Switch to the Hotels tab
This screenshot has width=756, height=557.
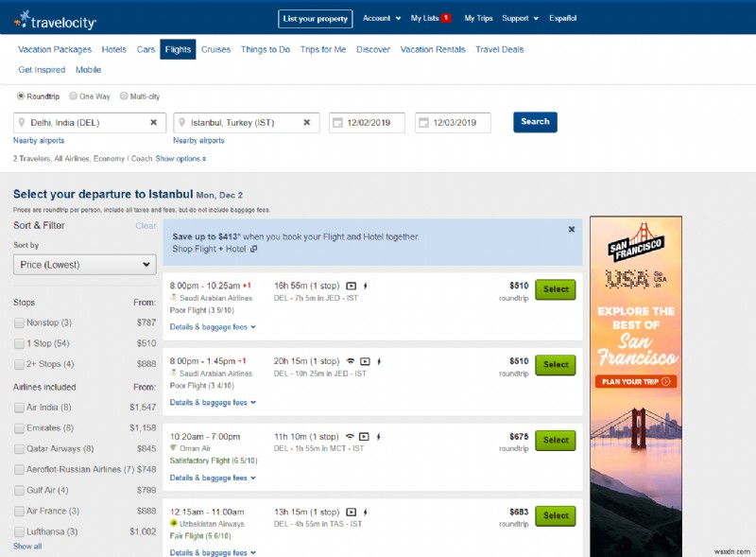(113, 49)
